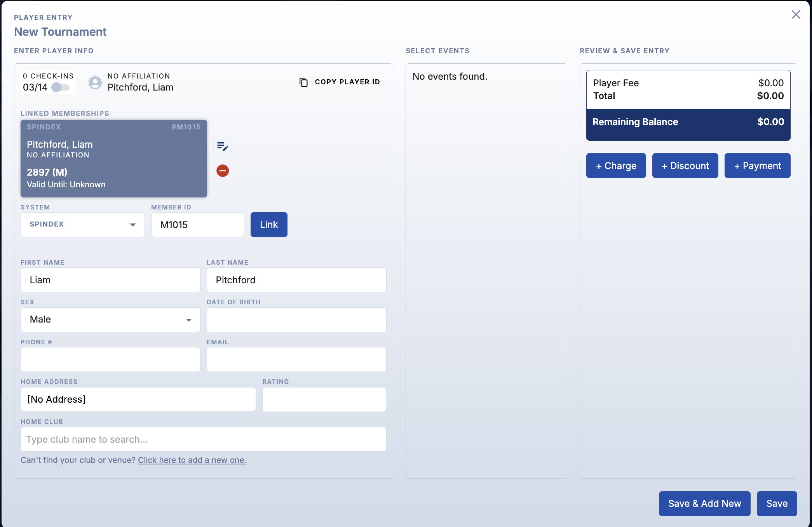Click the Date of Birth input field
Screen dimensions: 812x527
coord(296,319)
